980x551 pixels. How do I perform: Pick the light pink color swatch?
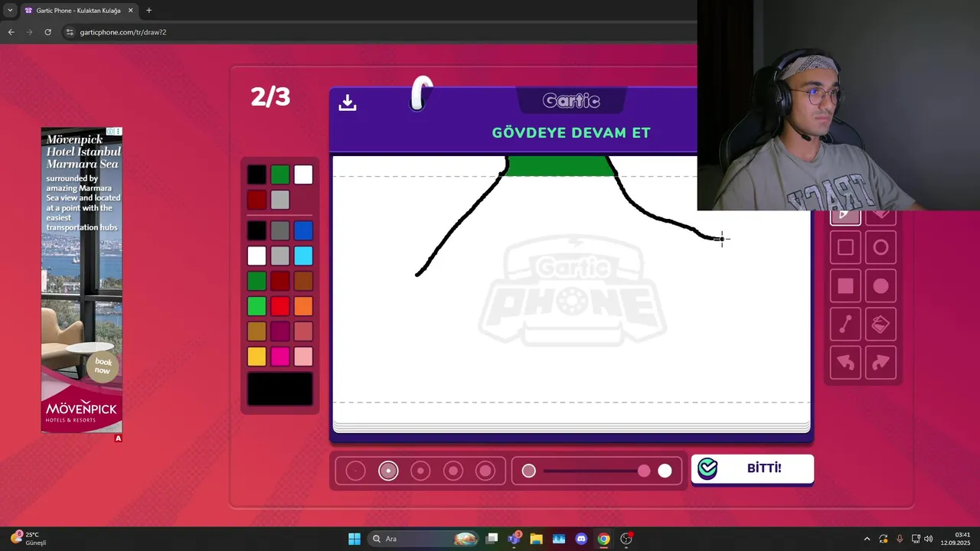(303, 357)
